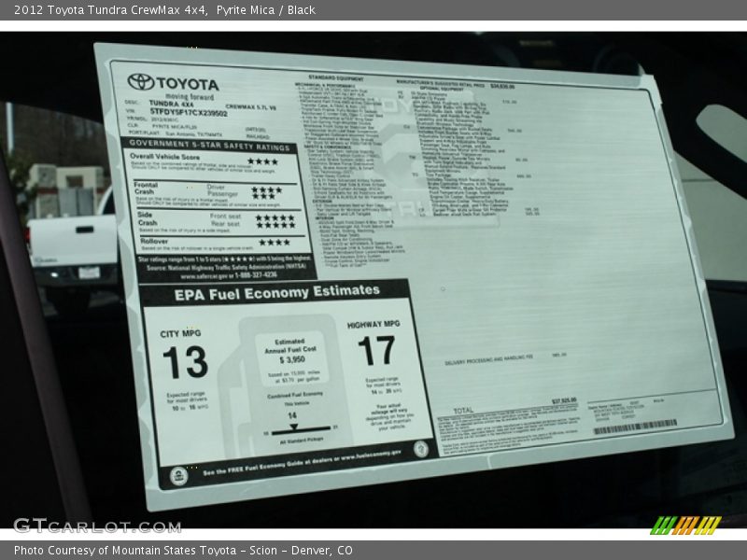The width and height of the screenshot is (747, 560).
Task: Click the 'See the FREE Fuel Economy Guide' line
Action: [x=302, y=462]
